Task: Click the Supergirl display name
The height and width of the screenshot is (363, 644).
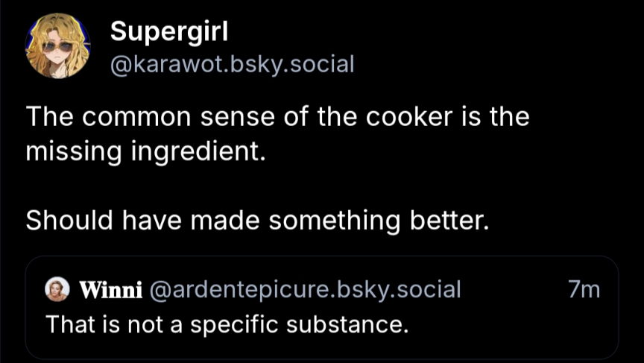Action: point(168,31)
